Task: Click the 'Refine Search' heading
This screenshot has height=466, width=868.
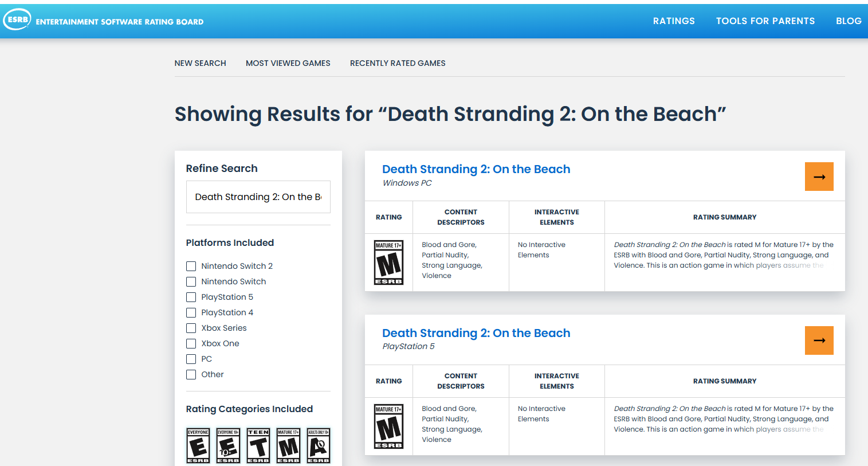Action: [222, 169]
